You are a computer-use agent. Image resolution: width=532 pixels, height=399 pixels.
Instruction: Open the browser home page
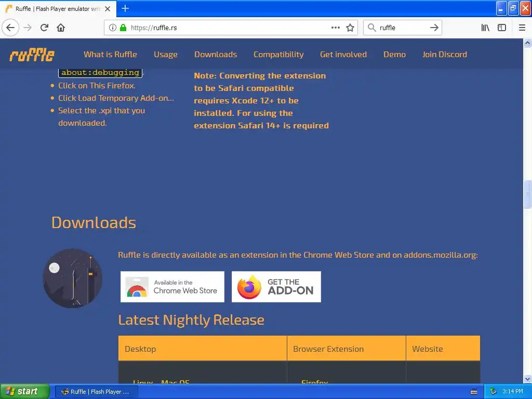pyautogui.click(x=61, y=28)
